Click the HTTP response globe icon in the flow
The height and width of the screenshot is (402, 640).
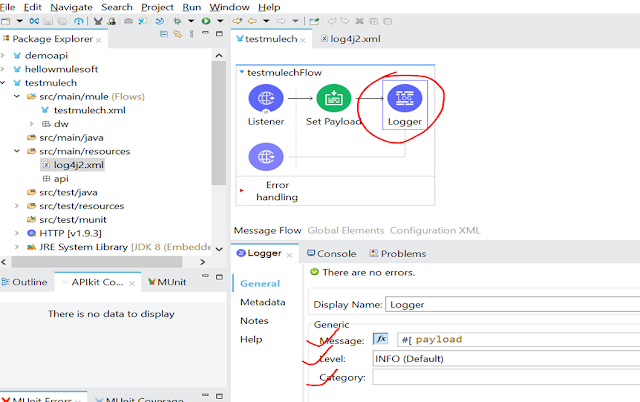click(x=266, y=157)
